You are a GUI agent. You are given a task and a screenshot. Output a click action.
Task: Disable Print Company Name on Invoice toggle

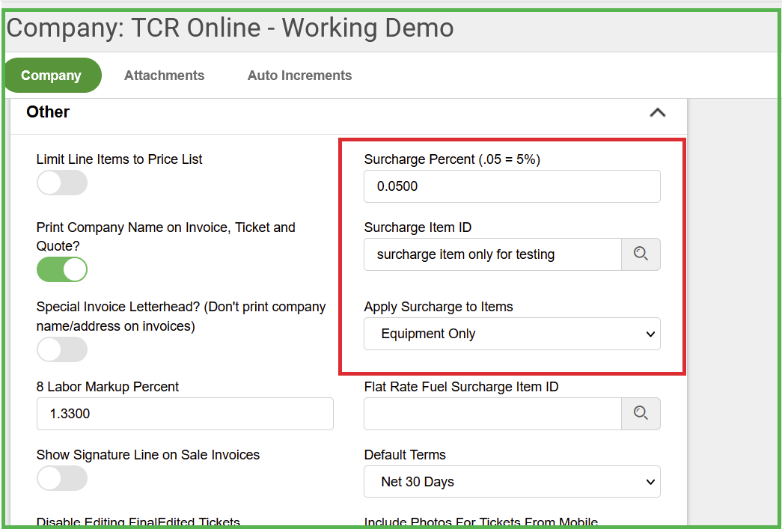62,269
